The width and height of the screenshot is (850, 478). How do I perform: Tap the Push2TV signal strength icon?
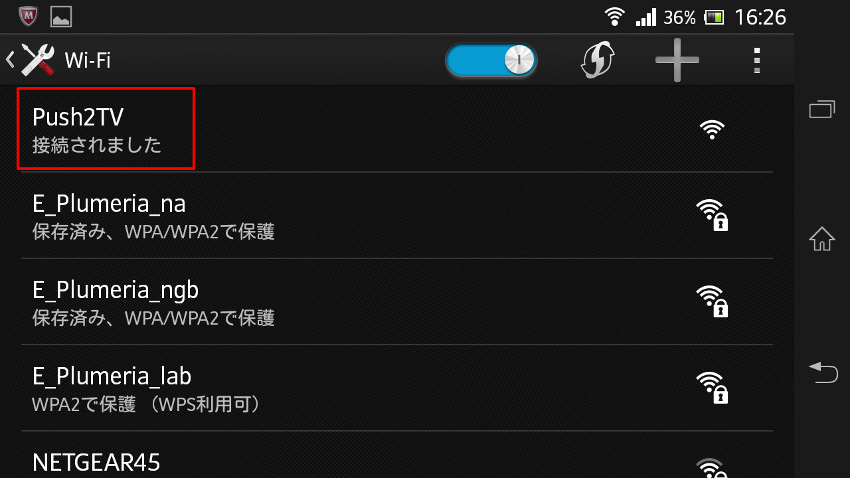712,130
